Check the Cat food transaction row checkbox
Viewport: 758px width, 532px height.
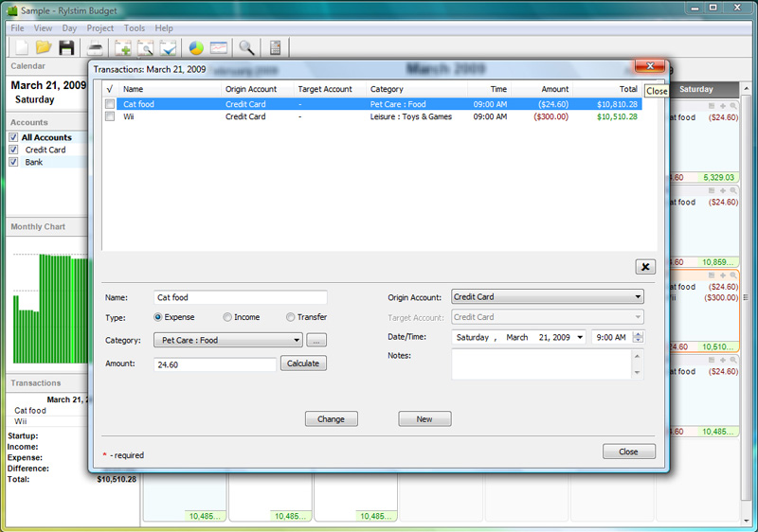pos(110,104)
